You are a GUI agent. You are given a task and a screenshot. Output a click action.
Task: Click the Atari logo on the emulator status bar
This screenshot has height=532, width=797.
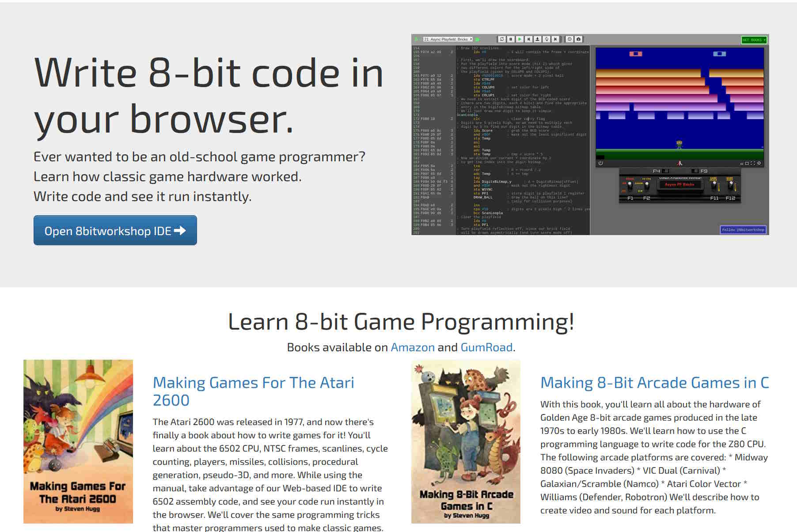pyautogui.click(x=679, y=164)
